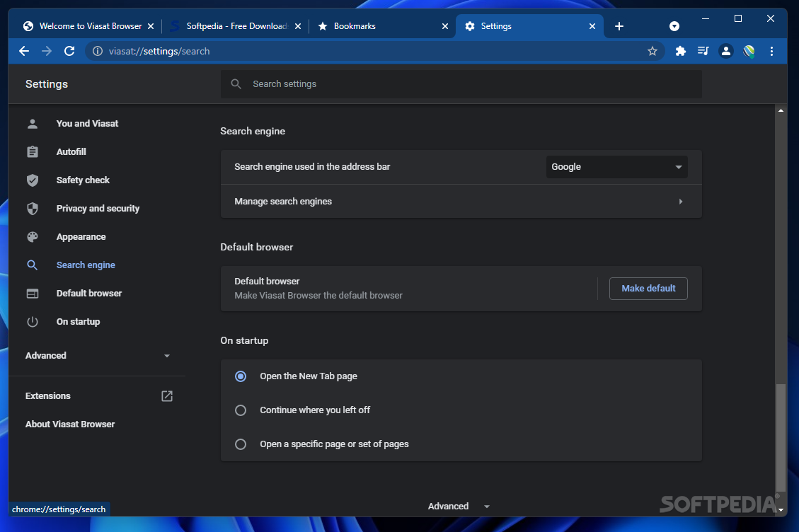Bookmark this page with the star icon
Image resolution: width=799 pixels, height=532 pixels.
(653, 51)
